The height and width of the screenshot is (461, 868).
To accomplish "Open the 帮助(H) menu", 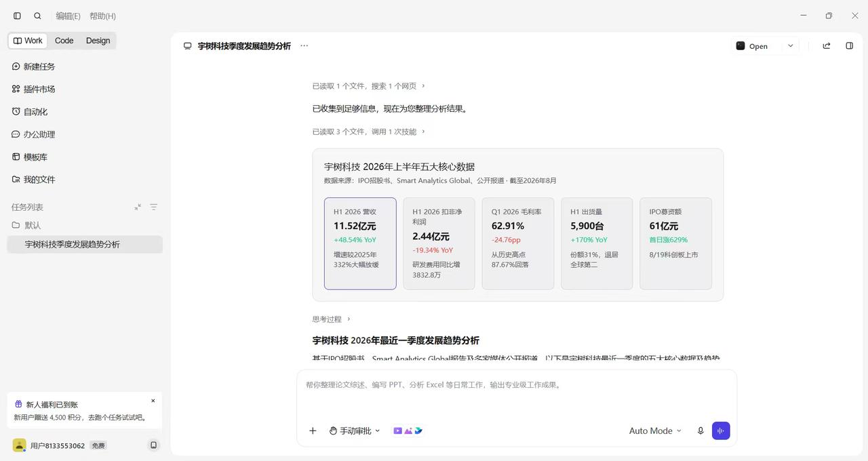I will (102, 16).
